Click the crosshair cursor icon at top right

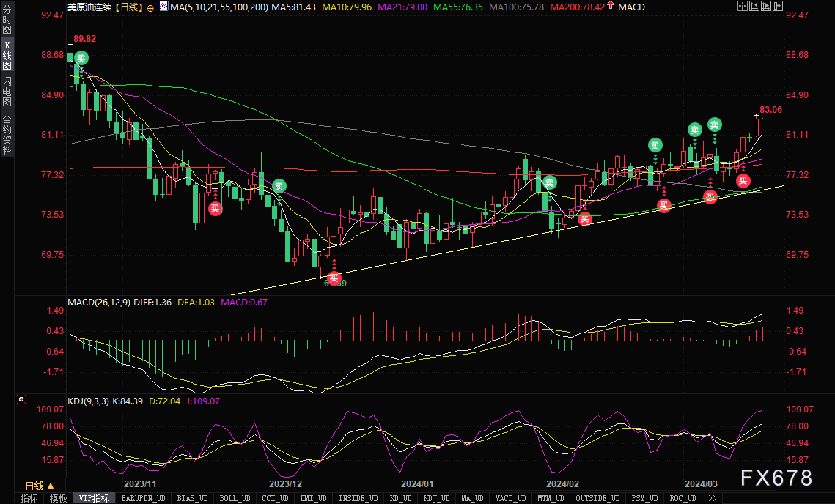[x=743, y=7]
